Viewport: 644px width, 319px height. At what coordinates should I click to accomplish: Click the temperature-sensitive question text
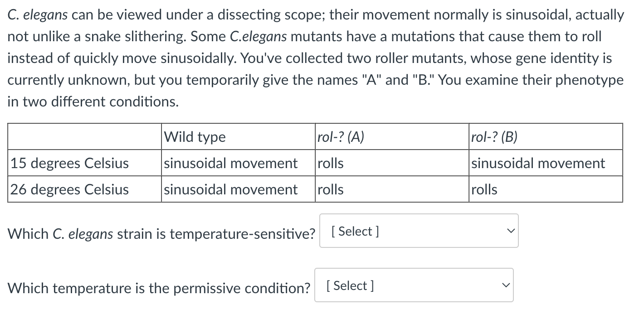pos(161,233)
